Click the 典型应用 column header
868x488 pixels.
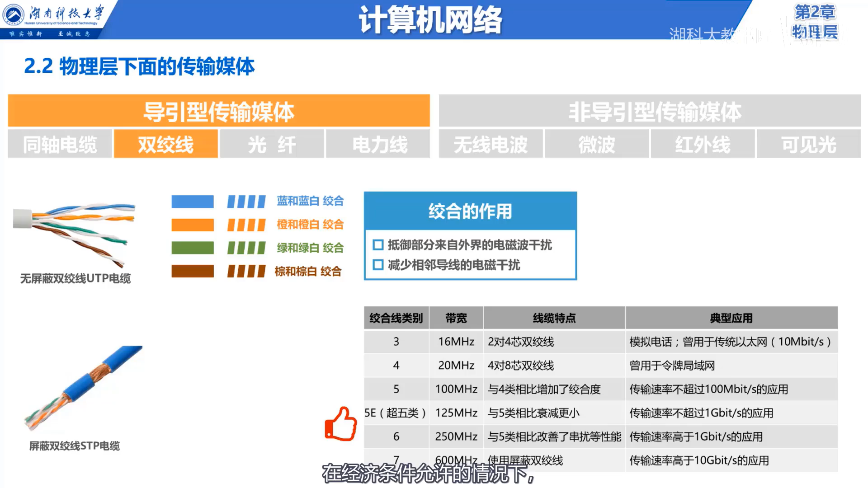click(731, 318)
